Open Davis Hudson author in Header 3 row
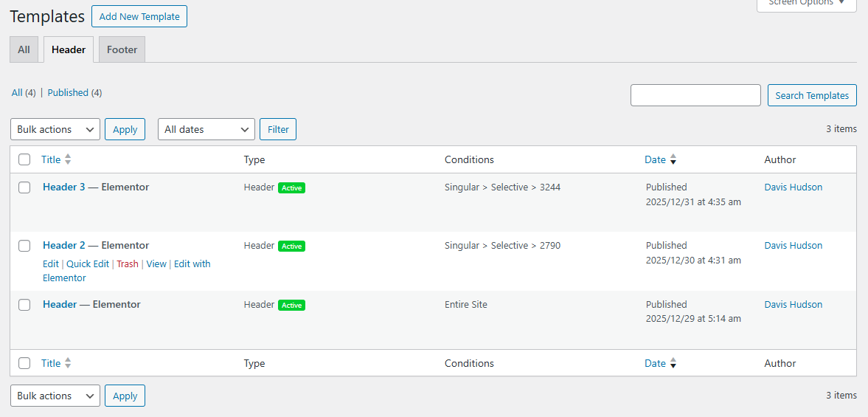868x417 pixels. pos(794,187)
